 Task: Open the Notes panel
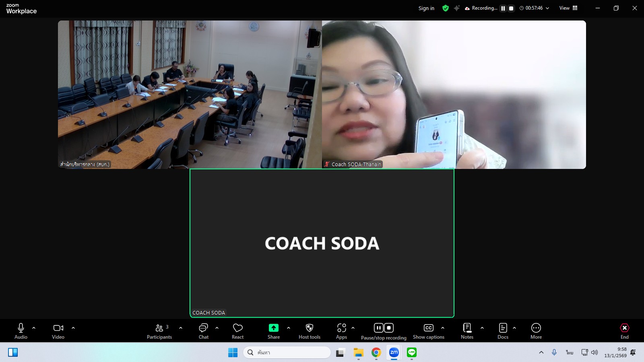pyautogui.click(x=467, y=328)
